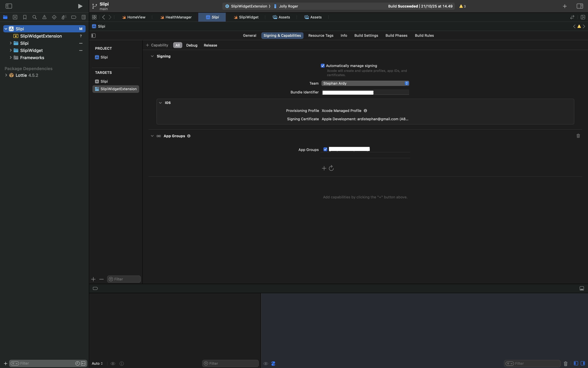Collapse the iOS disclosure section
This screenshot has height=368, width=588.
161,102
